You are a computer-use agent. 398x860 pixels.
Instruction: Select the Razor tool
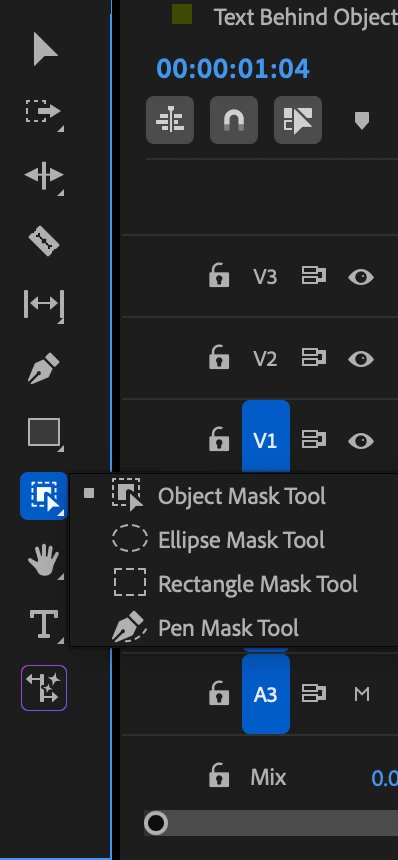point(44,241)
